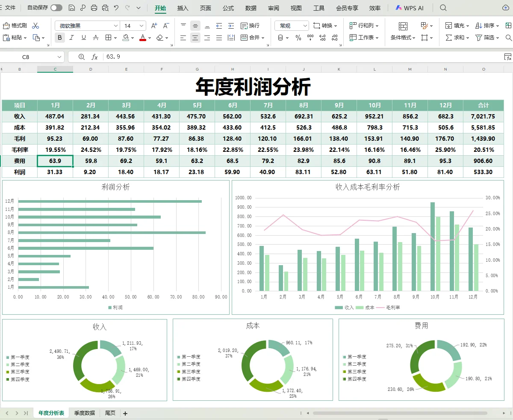This screenshot has height=420, width=513.
Task: Click fill color bucket swatch
Action: pos(126,38)
